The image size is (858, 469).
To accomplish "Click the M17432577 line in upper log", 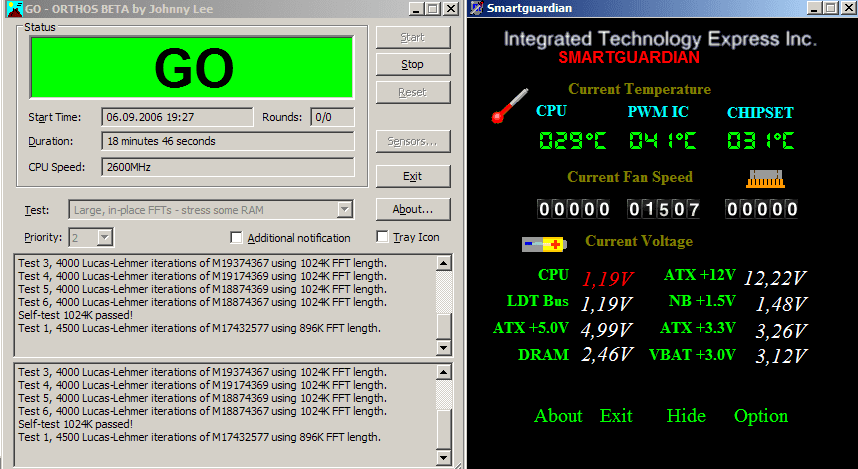I will click(x=199, y=328).
